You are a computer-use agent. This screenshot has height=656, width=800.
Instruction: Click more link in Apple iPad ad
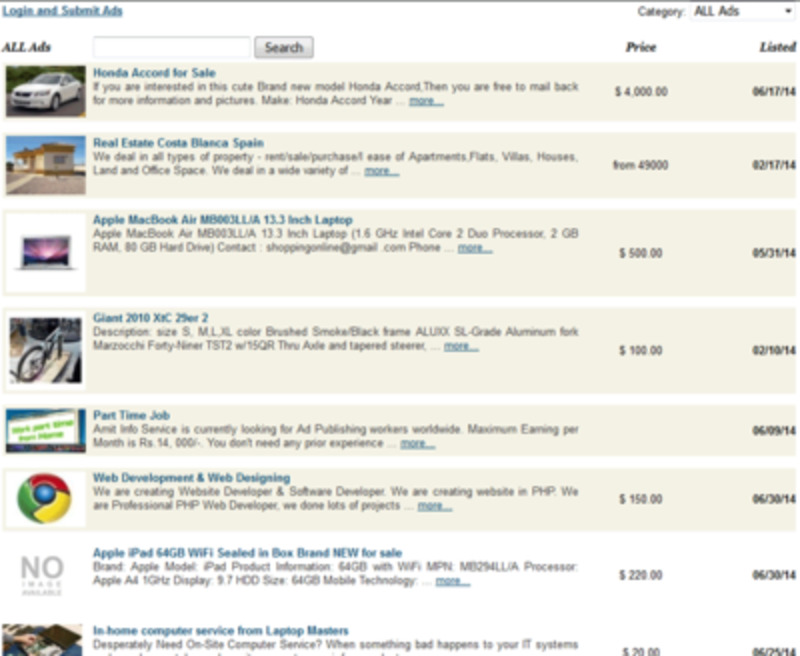(453, 581)
